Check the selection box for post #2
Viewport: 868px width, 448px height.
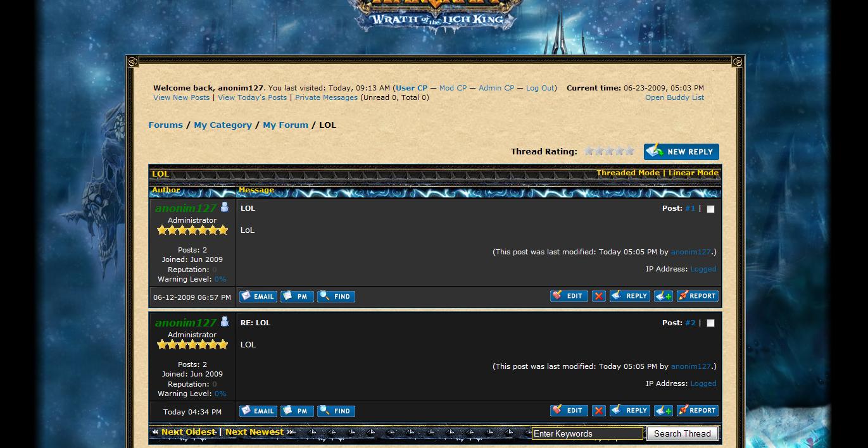tap(710, 323)
